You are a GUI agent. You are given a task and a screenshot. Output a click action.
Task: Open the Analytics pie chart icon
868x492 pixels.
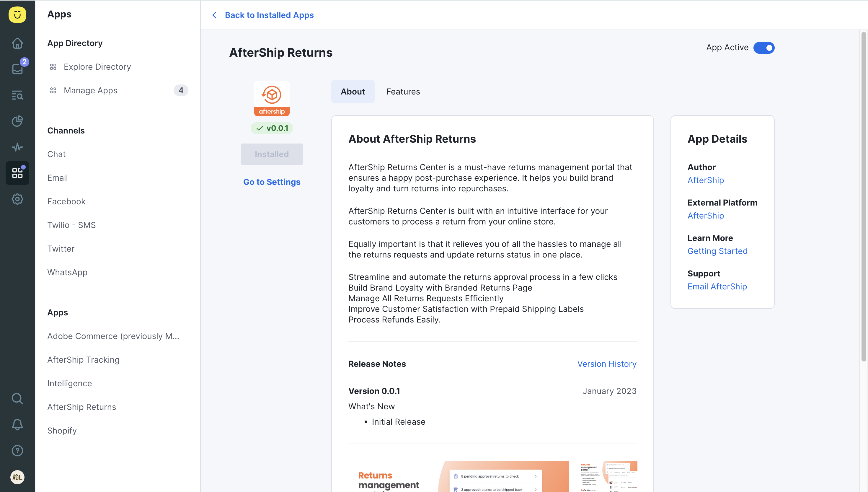tap(17, 121)
